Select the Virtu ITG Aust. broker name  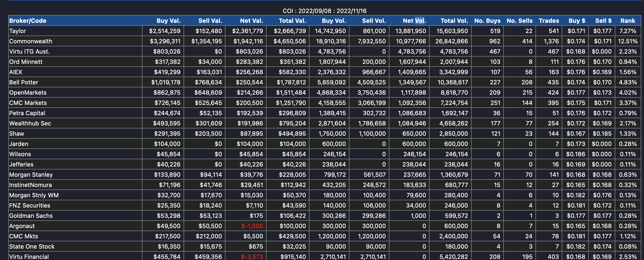tap(29, 52)
